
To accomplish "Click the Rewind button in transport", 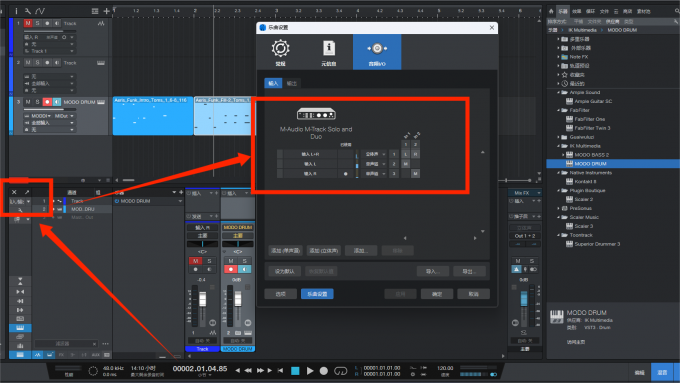I will (248, 370).
